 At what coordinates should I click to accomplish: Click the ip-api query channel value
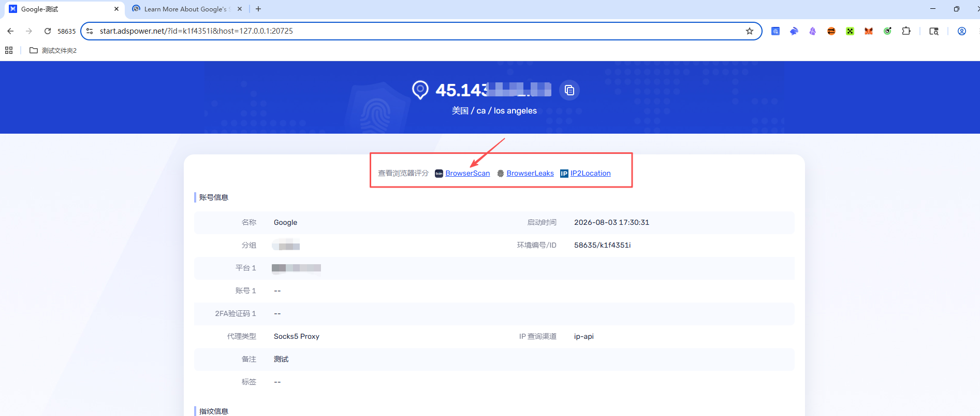[x=583, y=336]
